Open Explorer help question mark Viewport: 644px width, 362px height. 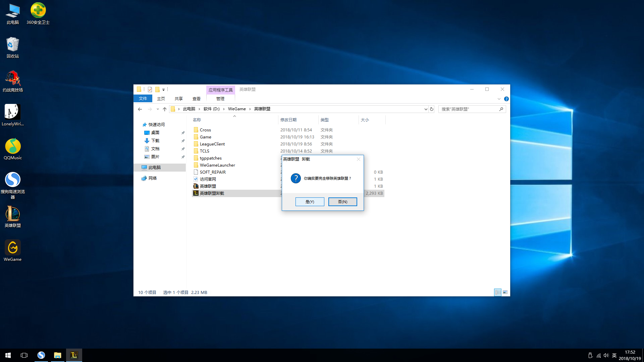[506, 99]
